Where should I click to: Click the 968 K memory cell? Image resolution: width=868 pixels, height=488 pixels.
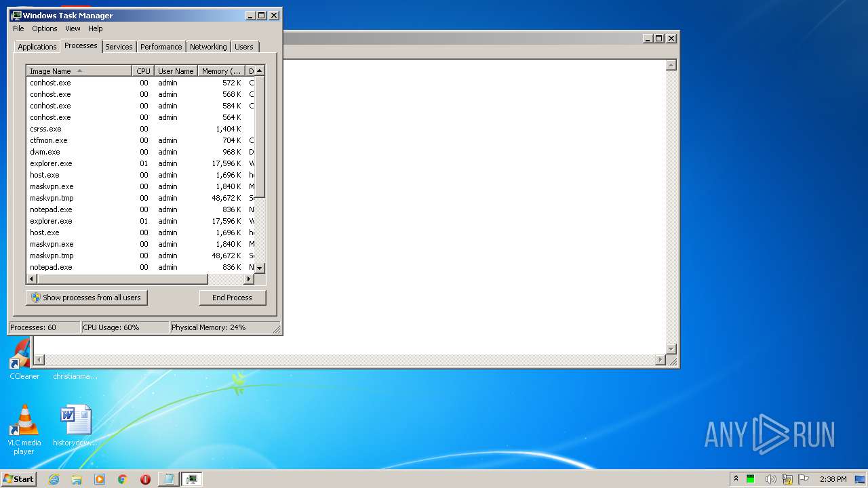[232, 152]
